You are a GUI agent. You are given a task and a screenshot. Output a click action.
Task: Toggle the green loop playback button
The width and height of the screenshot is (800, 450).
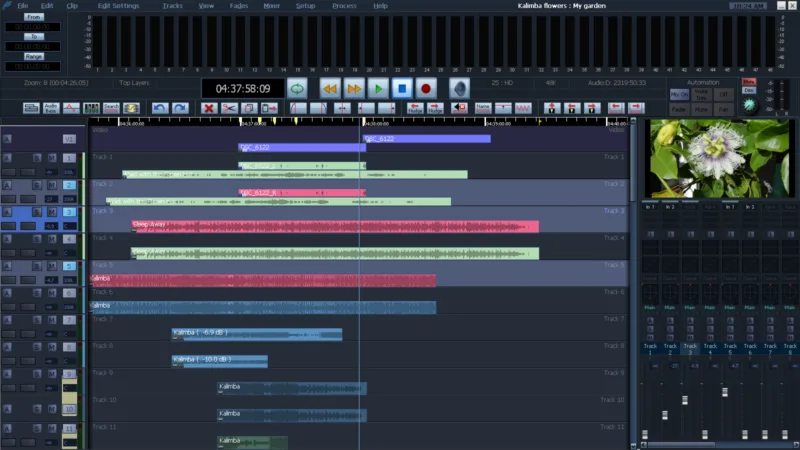click(297, 89)
